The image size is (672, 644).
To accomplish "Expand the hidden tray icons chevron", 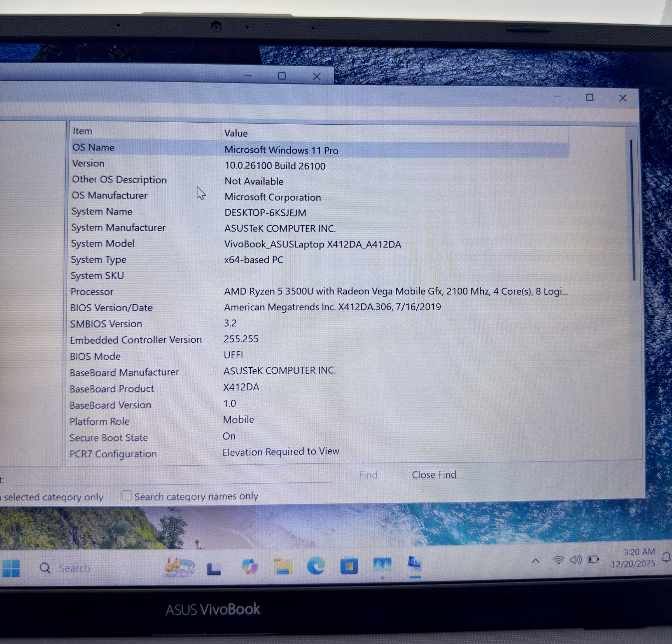I will [x=536, y=561].
